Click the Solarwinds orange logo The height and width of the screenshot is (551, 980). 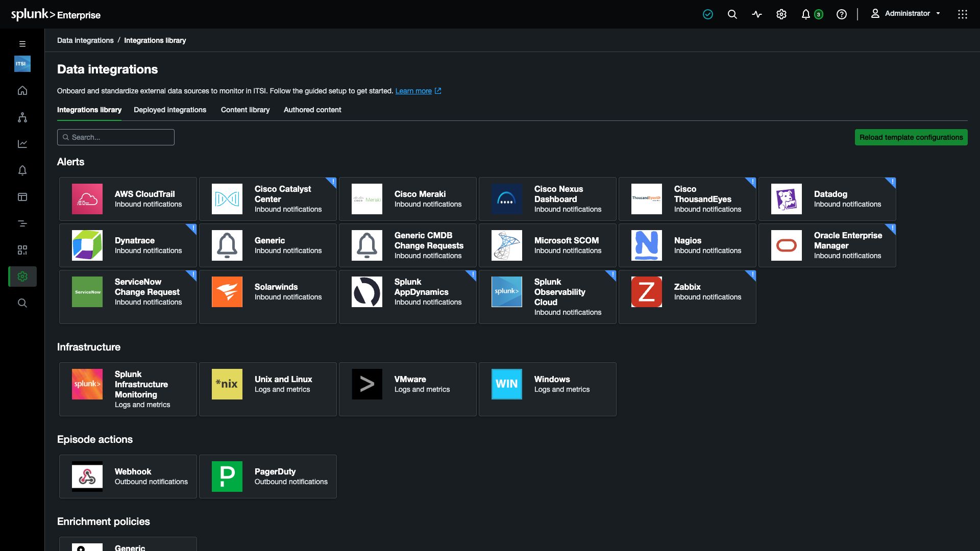pos(227,292)
